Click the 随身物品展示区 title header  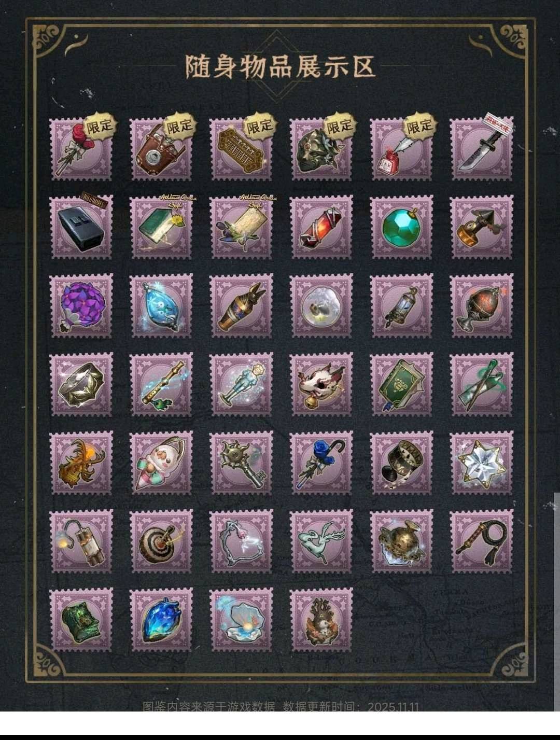[x=280, y=66]
